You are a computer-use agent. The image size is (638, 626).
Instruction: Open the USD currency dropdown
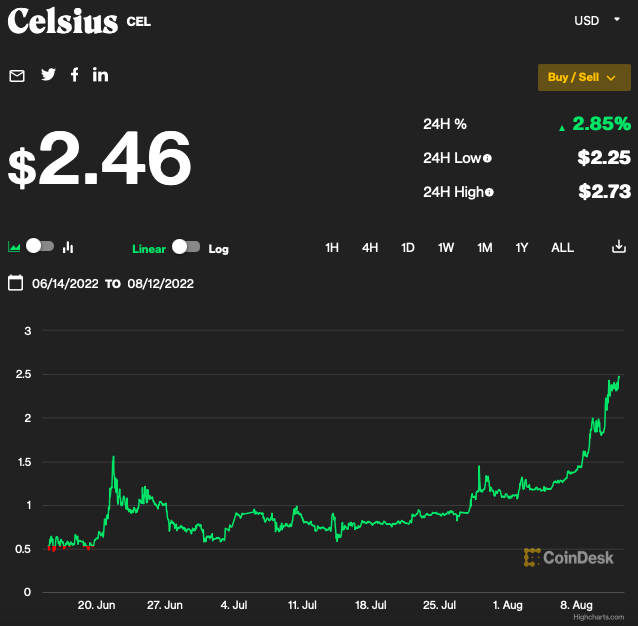[597, 20]
